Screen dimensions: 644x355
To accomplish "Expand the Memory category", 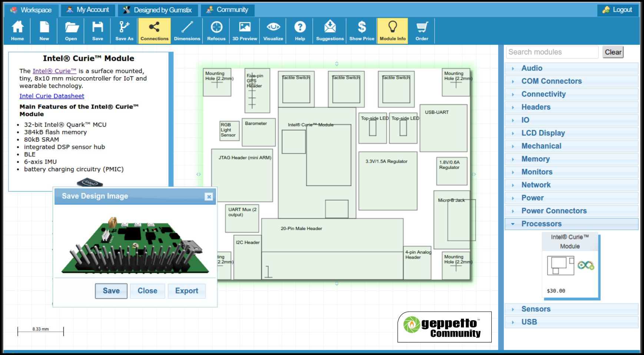I will tap(571, 159).
